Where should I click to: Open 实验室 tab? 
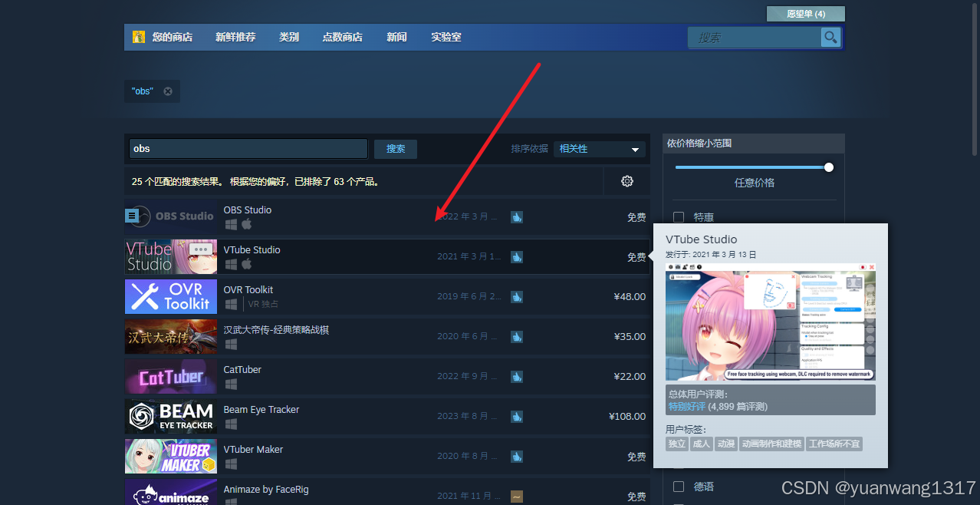pyautogui.click(x=446, y=37)
